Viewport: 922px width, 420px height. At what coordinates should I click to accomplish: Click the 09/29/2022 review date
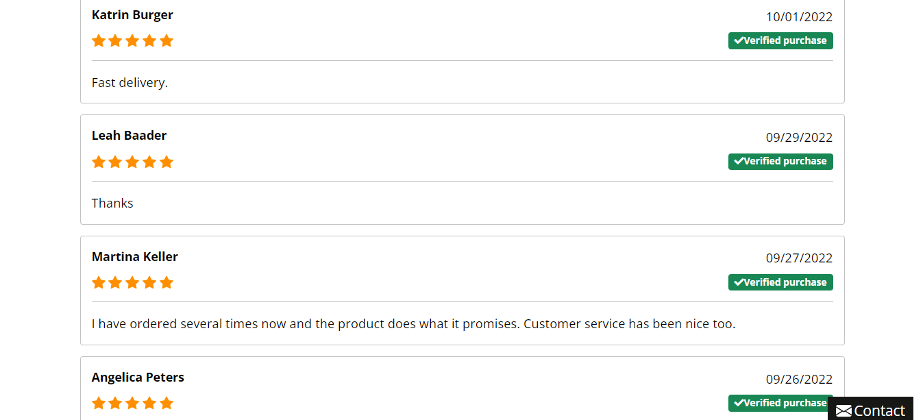[x=799, y=138]
